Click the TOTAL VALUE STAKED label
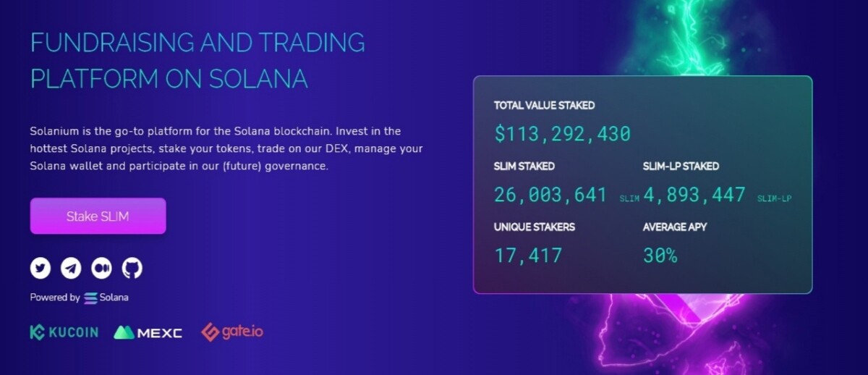The width and height of the screenshot is (868, 375). pyautogui.click(x=544, y=106)
